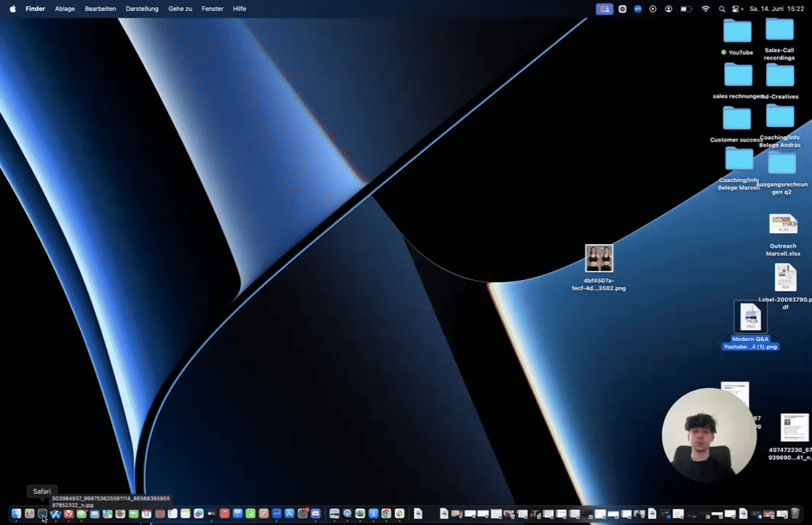
Task: Select the 497472230 jpg file icon
Action: [x=795, y=427]
